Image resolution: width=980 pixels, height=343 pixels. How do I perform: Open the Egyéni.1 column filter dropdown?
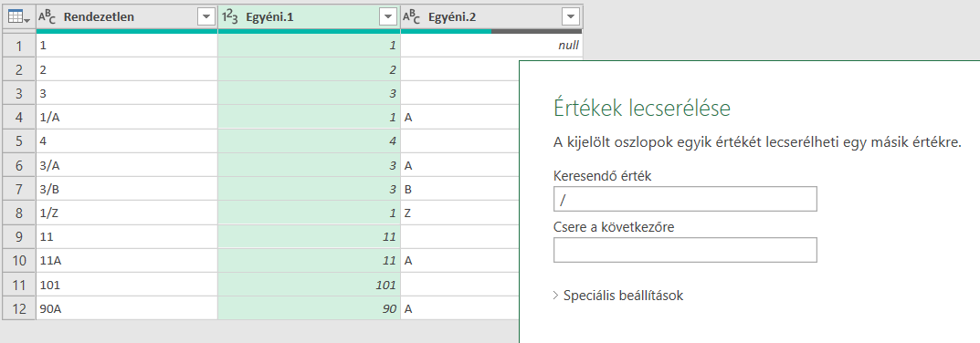point(389,17)
